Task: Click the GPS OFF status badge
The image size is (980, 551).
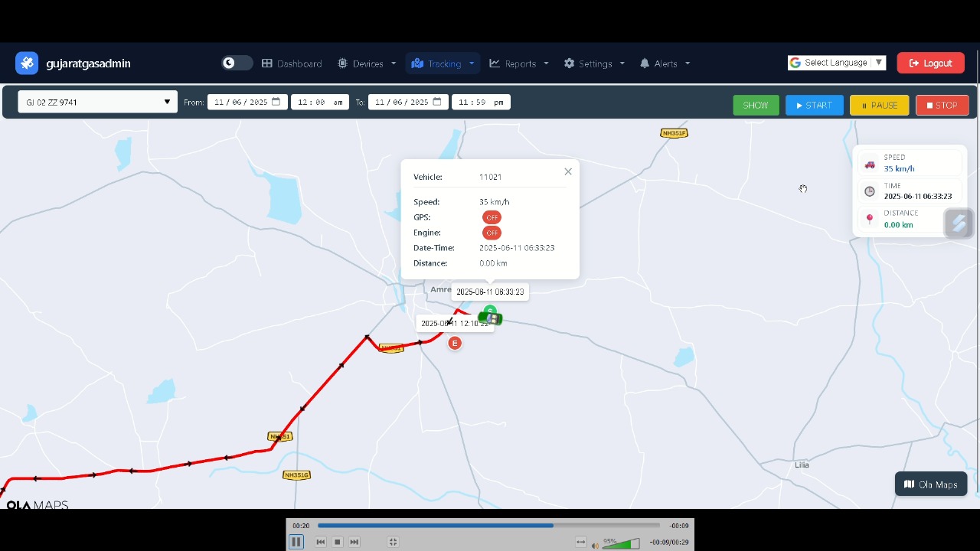Action: (x=492, y=217)
